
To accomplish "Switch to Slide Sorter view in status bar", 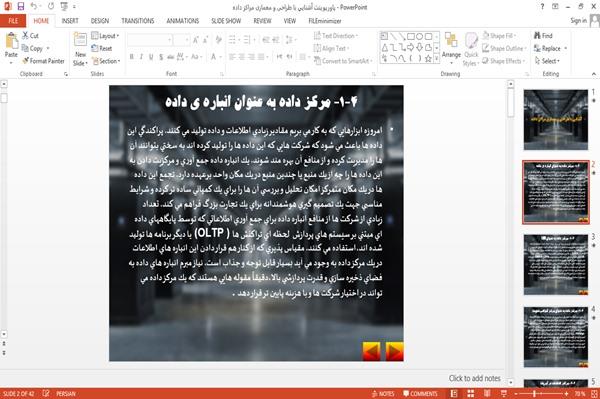I will pyautogui.click(x=471, y=394).
